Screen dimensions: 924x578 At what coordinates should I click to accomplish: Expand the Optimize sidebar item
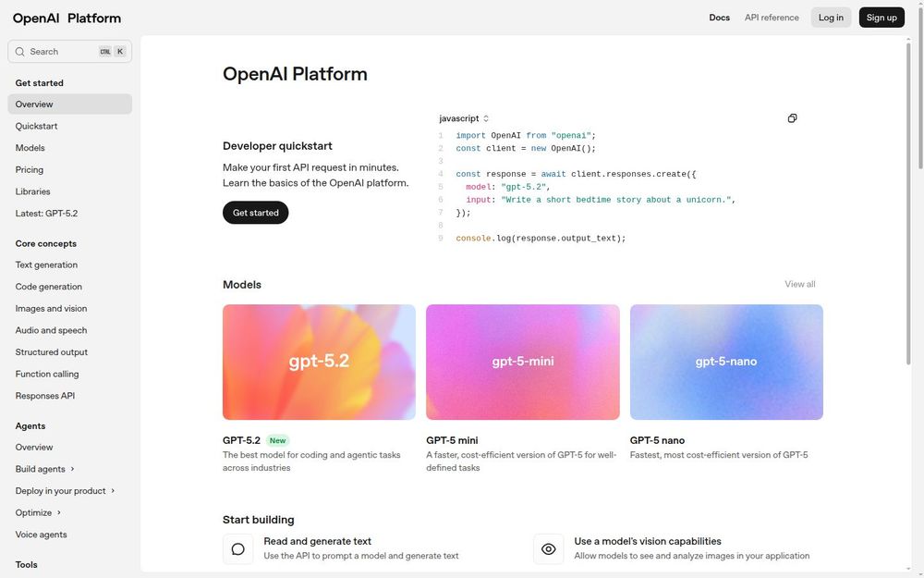pyautogui.click(x=38, y=512)
